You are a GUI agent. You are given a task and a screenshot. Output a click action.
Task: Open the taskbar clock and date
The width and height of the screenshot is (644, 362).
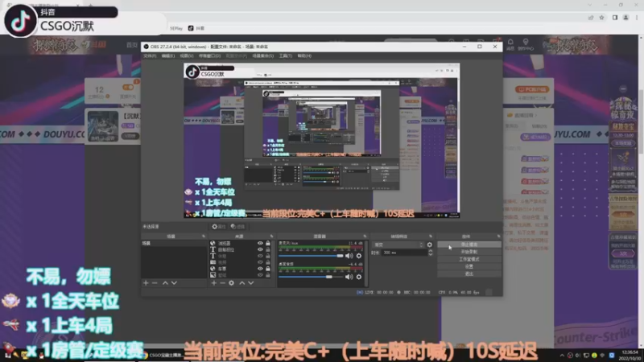pos(630,355)
